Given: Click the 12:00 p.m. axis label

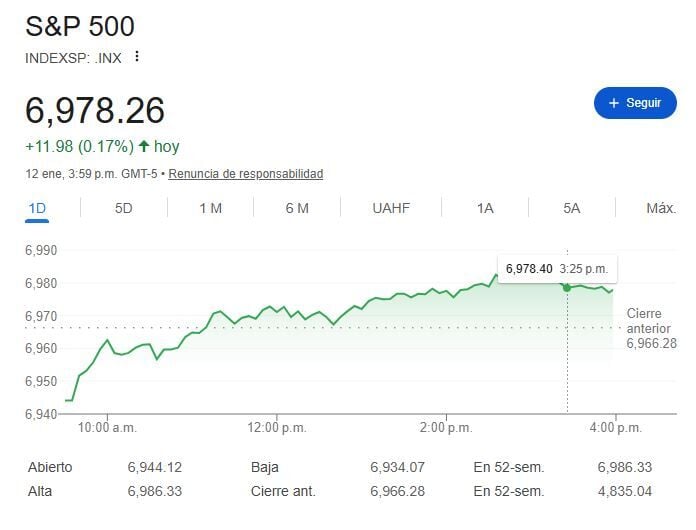Looking at the screenshot, I should point(277,427).
